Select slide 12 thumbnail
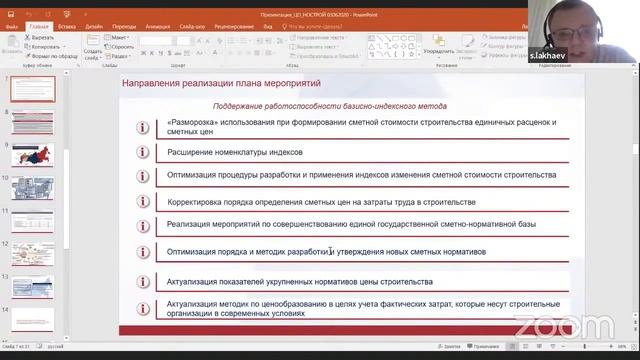The height and width of the screenshot is (360, 640). [x=33, y=254]
